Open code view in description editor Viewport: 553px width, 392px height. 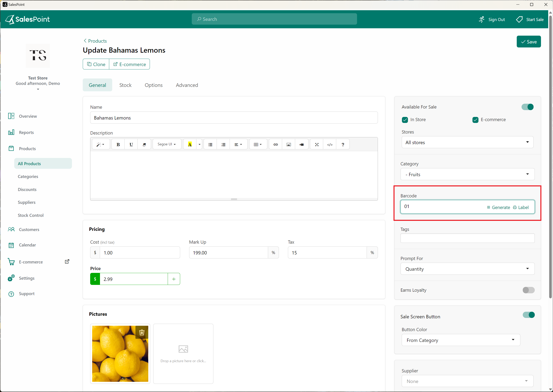pyautogui.click(x=330, y=144)
